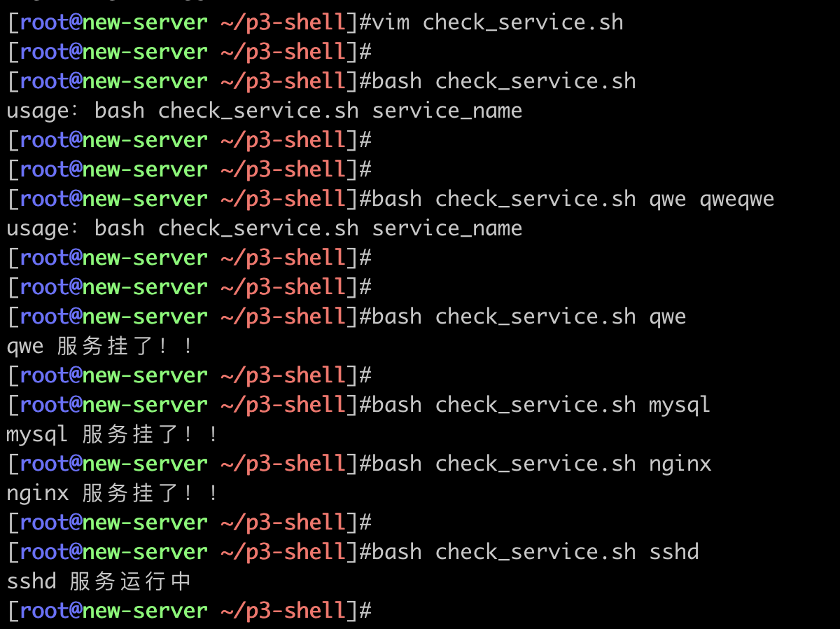Click the sshd argument in bash command
840x629 pixels.
pyautogui.click(x=674, y=552)
